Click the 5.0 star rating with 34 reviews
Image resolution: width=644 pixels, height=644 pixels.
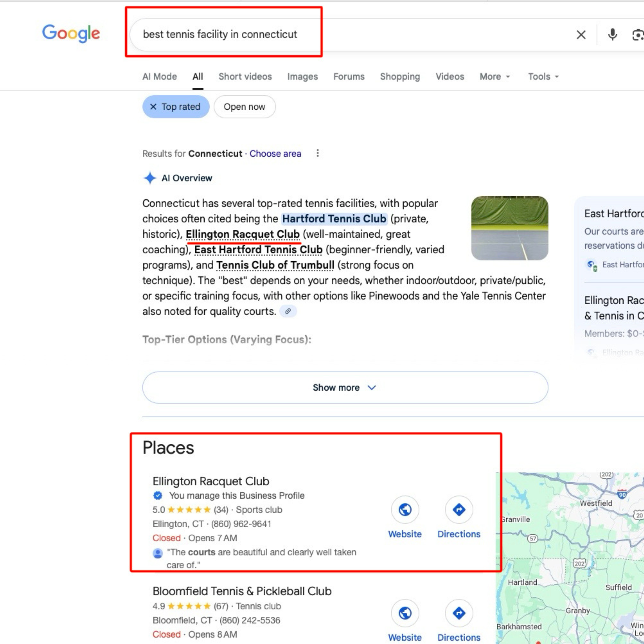pyautogui.click(x=190, y=509)
